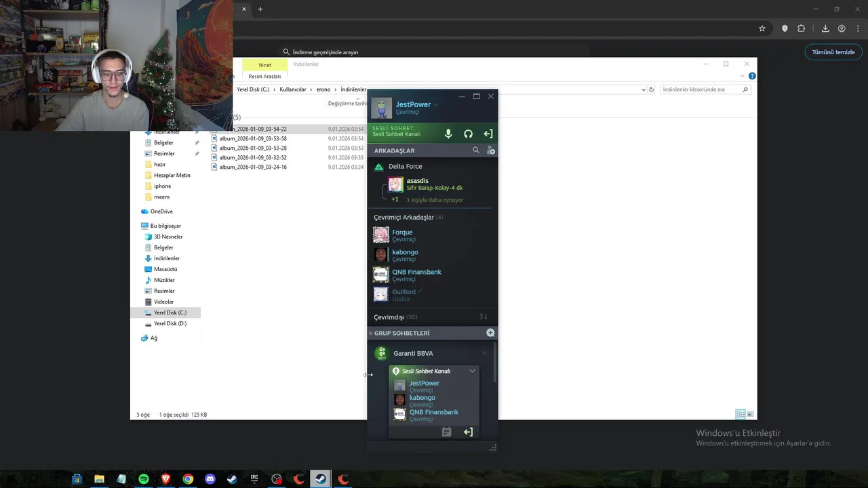Open JestPower status dropdown arrow

pyautogui.click(x=436, y=104)
